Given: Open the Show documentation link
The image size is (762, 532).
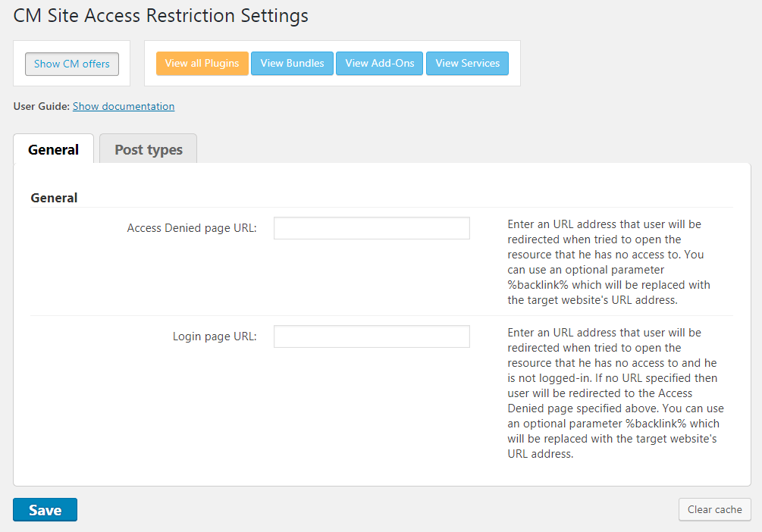Looking at the screenshot, I should click(x=124, y=106).
